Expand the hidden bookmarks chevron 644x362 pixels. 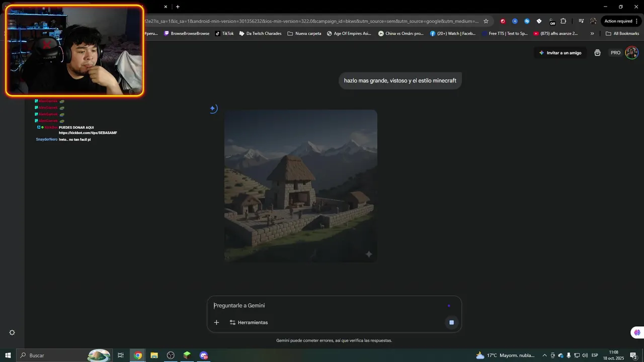pos(592,34)
